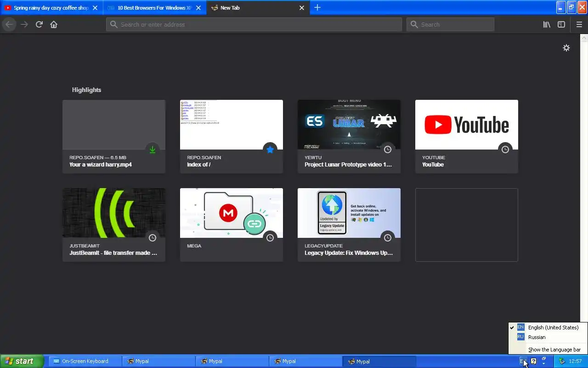
Task: Open New Tab page settings gear
Action: [566, 48]
